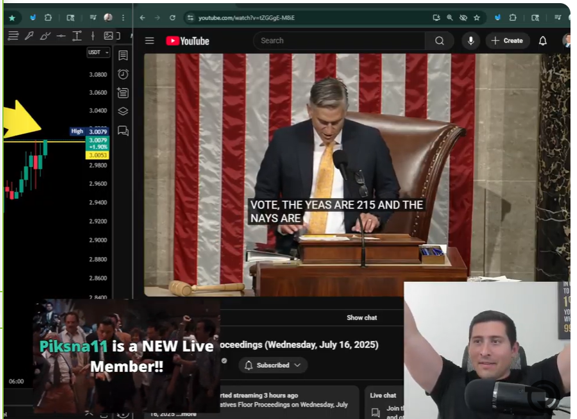Open the blue bird extension in the YouTube window
The height and width of the screenshot is (419, 577).
(498, 17)
